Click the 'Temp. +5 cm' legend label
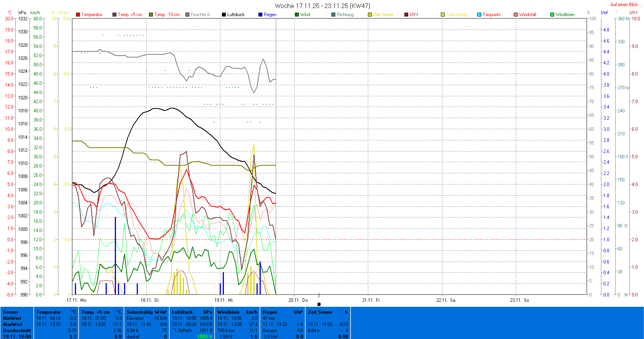 coord(130,15)
